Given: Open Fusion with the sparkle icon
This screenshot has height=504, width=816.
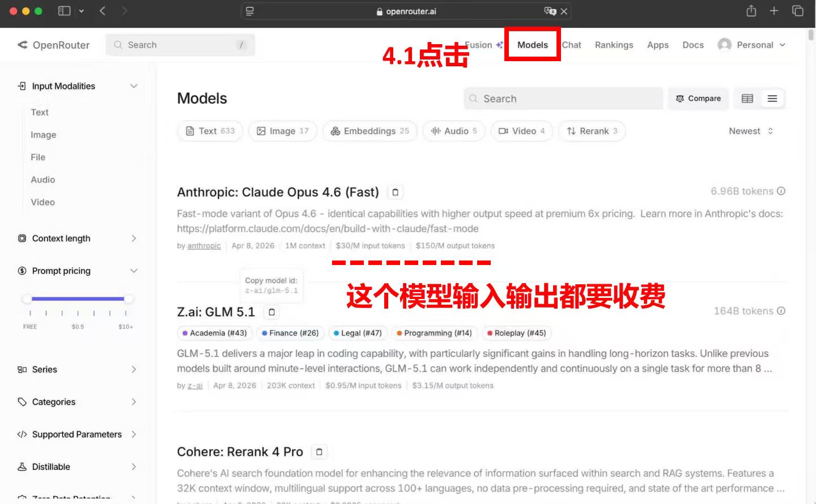Looking at the screenshot, I should tap(483, 45).
